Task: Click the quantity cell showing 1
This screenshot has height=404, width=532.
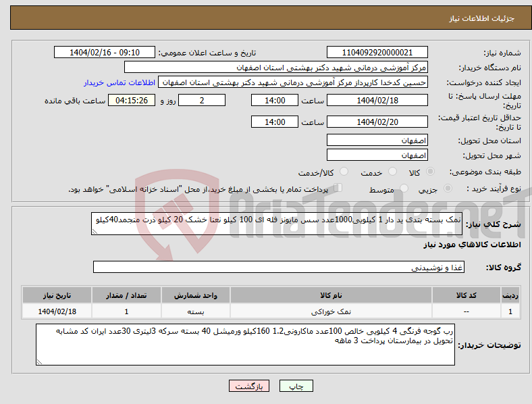Action: pyautogui.click(x=126, y=311)
